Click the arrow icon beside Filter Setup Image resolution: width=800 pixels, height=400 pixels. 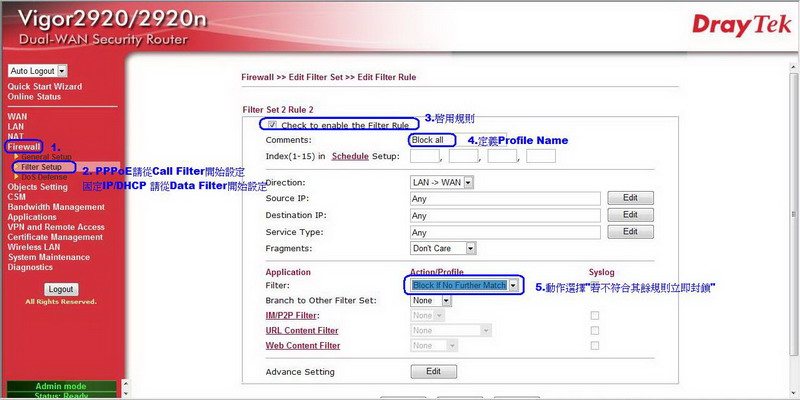(x=17, y=166)
